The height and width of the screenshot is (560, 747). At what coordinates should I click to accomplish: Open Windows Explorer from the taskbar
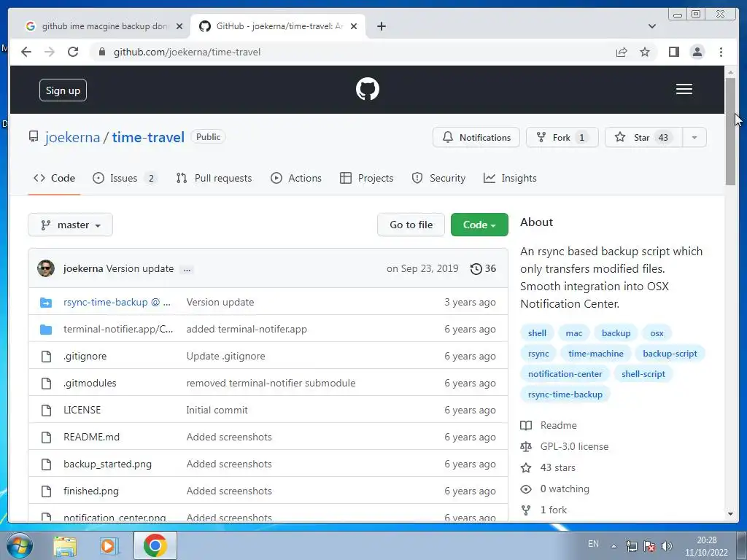65,545
